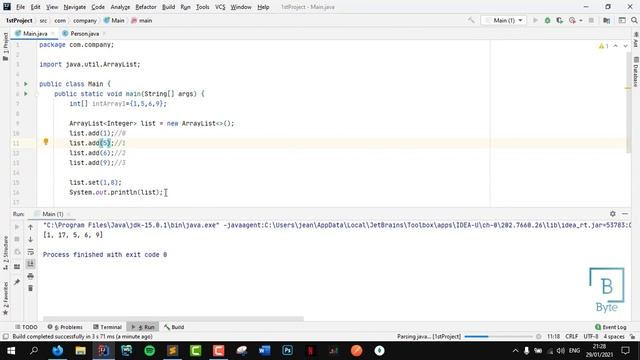Image resolution: width=640 pixels, height=360 pixels.
Task: Click the yellow intention lightbulb on line 11
Action: pyautogui.click(x=46, y=142)
